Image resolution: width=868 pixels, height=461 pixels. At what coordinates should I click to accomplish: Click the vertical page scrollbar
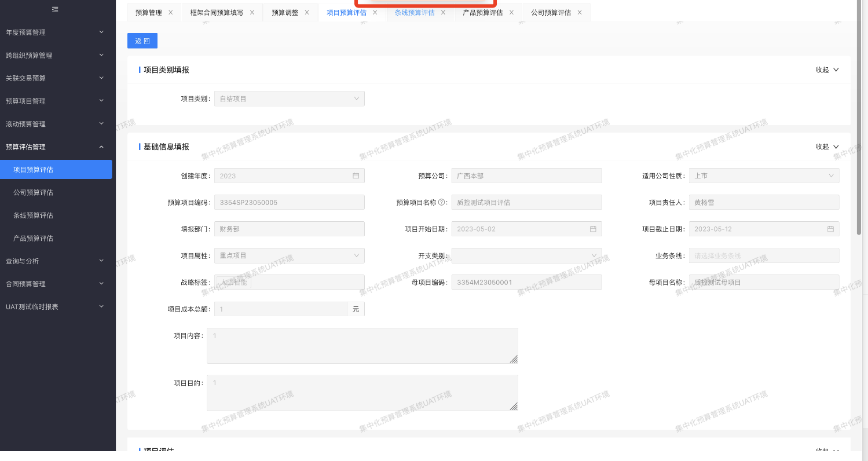click(859, 118)
